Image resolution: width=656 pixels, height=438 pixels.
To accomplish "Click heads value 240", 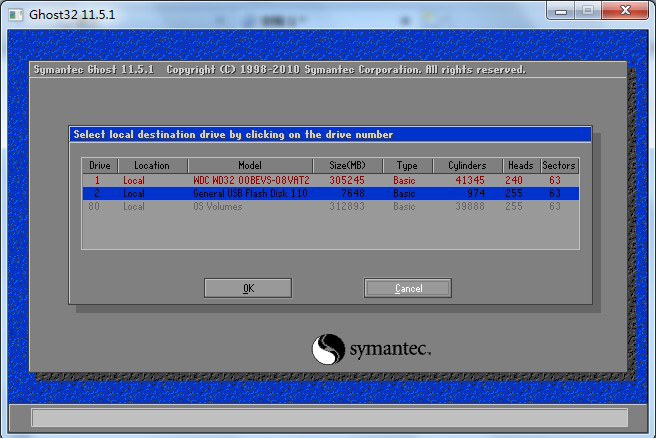I will [x=514, y=180].
